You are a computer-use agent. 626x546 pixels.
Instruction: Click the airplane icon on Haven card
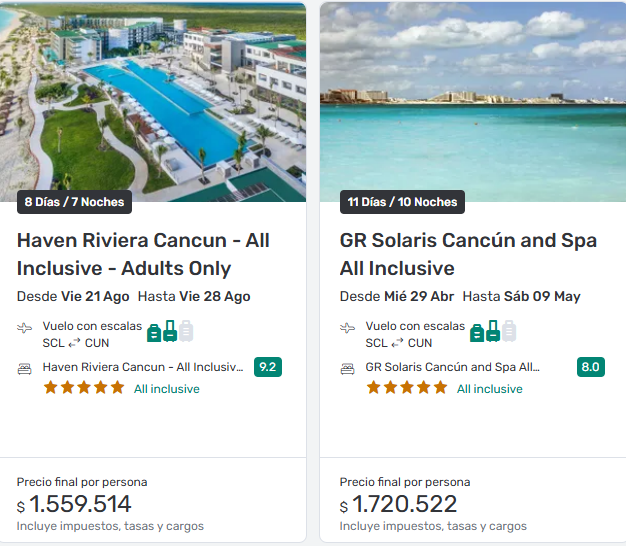click(25, 327)
